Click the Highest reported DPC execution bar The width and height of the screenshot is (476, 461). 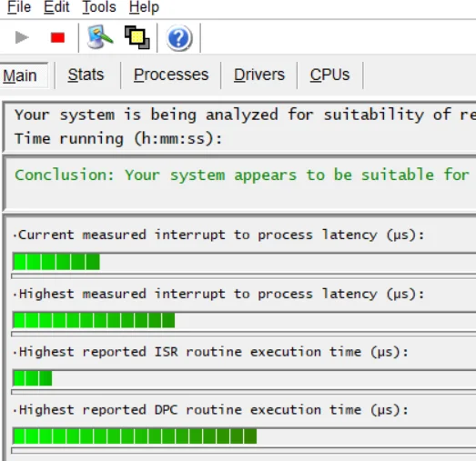coord(244,436)
